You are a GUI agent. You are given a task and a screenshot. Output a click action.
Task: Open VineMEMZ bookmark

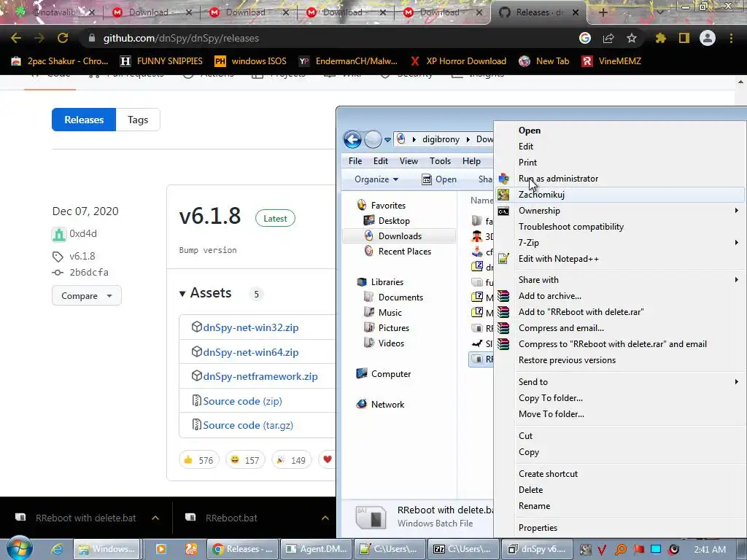click(x=611, y=61)
